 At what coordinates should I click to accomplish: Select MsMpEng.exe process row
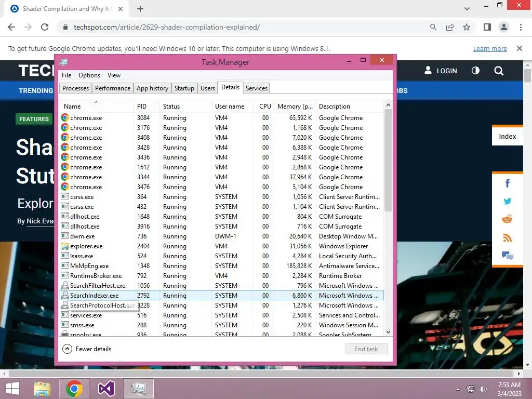pyautogui.click(x=221, y=265)
